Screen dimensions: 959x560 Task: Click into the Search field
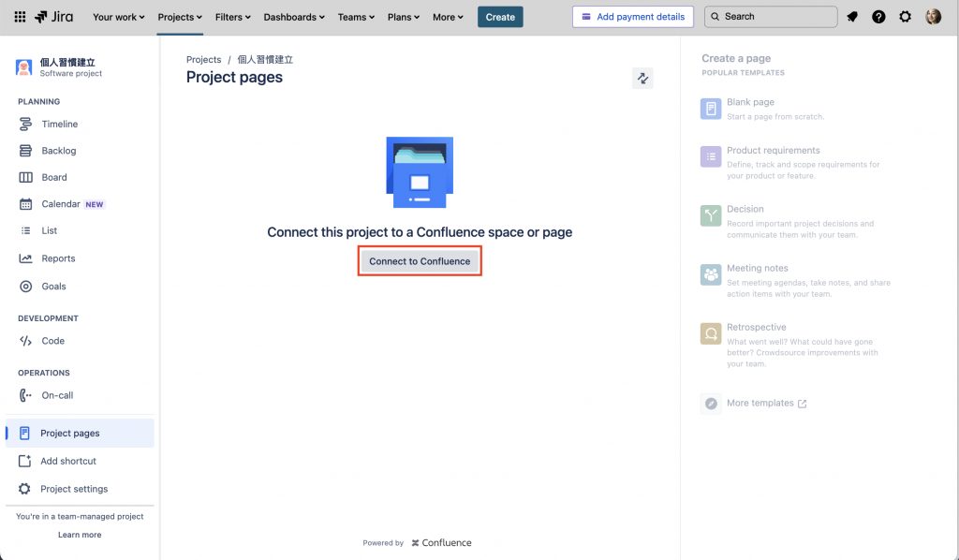coord(771,17)
